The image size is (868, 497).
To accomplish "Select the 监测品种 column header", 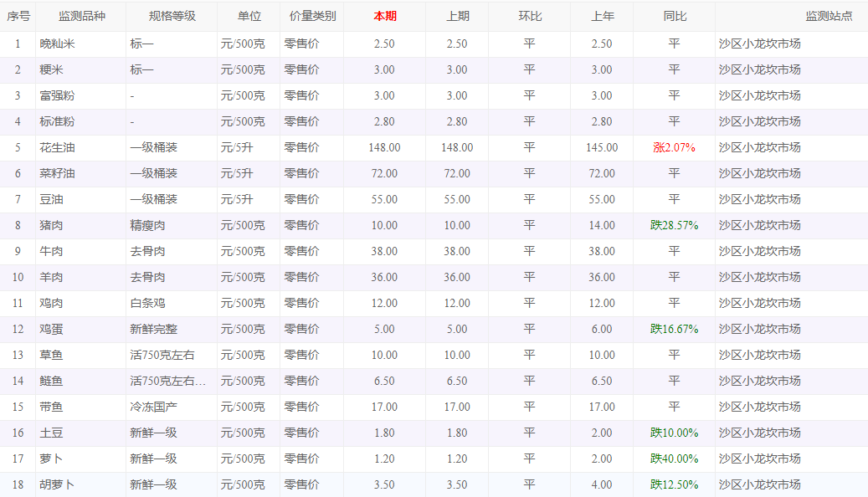I will [x=81, y=17].
